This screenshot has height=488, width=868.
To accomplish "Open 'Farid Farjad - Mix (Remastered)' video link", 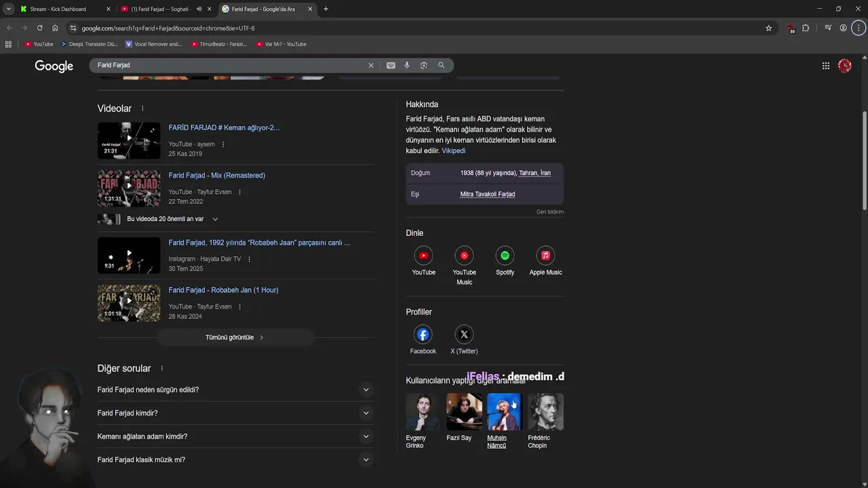I will pos(217,176).
